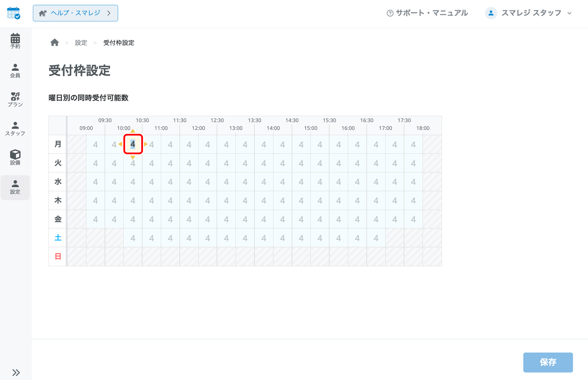Open the ヘルプ・スマレジ store button
588x380 pixels.
coord(75,13)
